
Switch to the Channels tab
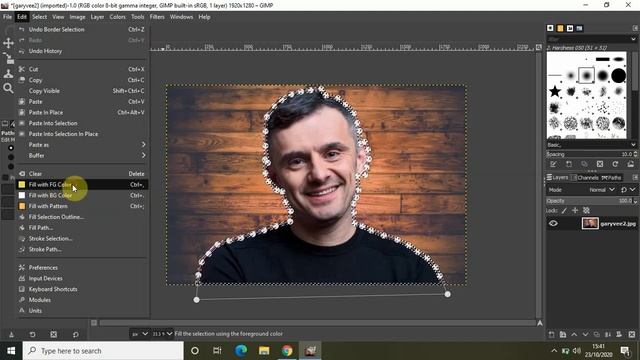[584, 178]
